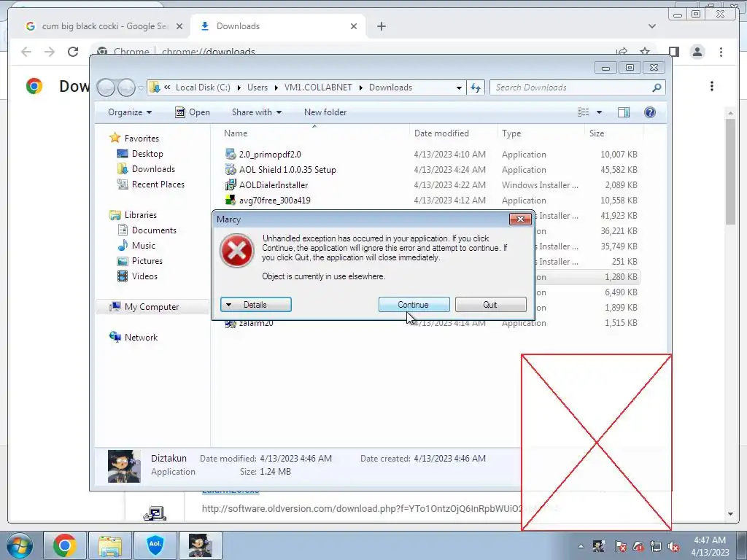Click the Chrome icon in the taskbar
The width and height of the screenshot is (747, 560).
pyautogui.click(x=65, y=545)
